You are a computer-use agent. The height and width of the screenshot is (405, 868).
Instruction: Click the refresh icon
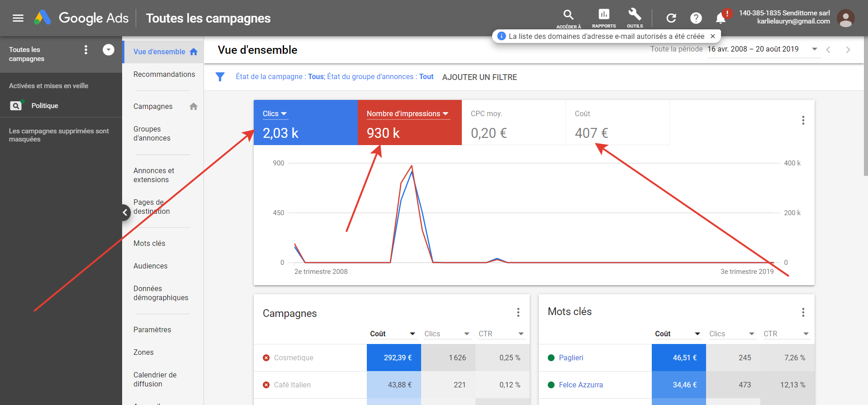(x=671, y=18)
